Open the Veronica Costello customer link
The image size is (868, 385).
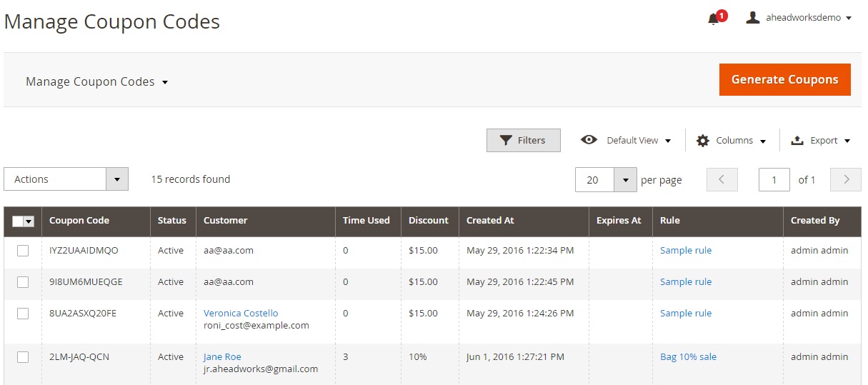coord(241,314)
